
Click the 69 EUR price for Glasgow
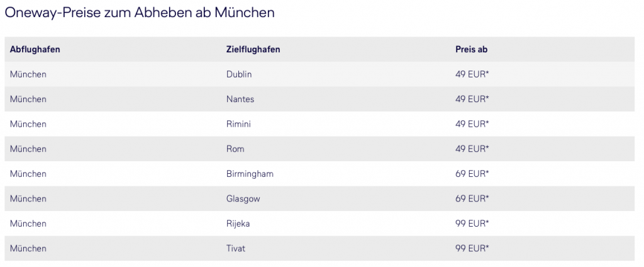point(472,199)
